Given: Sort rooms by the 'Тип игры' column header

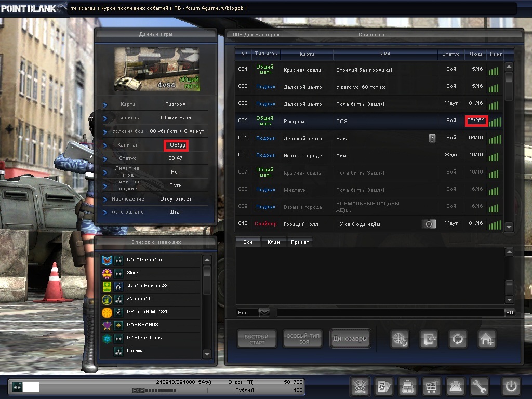Looking at the screenshot, I should pyautogui.click(x=266, y=54).
